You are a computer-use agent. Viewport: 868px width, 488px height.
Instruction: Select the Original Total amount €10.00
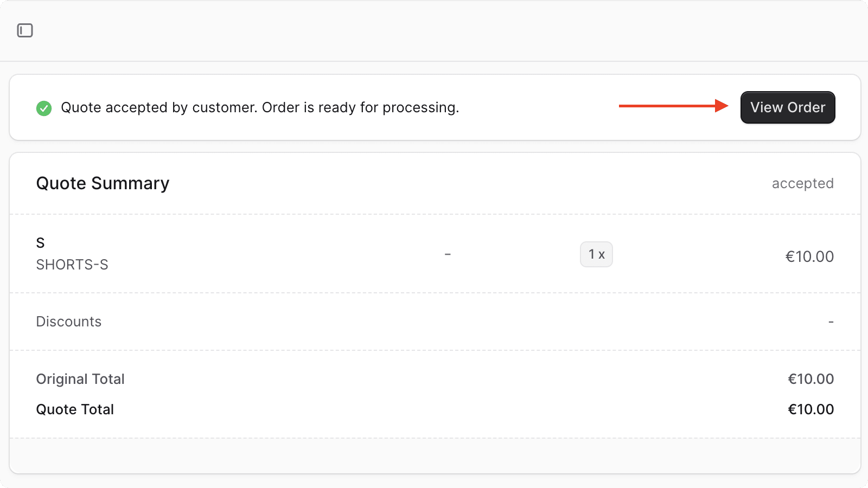pos(811,379)
